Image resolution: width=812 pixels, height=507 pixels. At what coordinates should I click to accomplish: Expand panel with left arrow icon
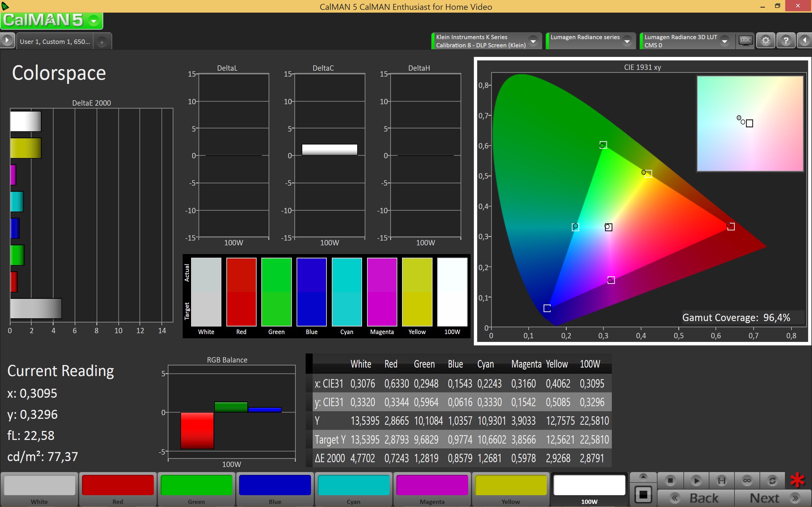pyautogui.click(x=805, y=41)
